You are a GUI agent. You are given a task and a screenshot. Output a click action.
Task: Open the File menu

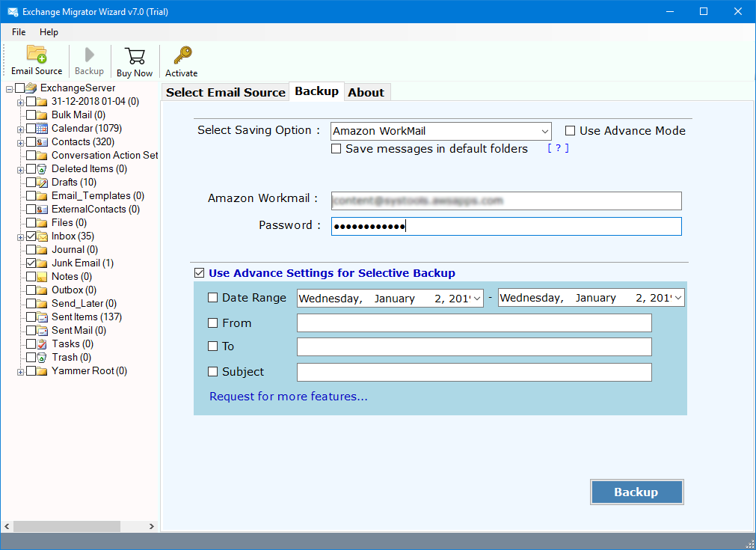[x=19, y=32]
